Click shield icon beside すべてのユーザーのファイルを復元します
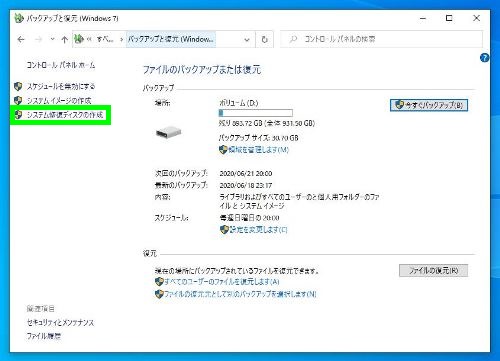This screenshot has height=361, width=500. pos(159,282)
